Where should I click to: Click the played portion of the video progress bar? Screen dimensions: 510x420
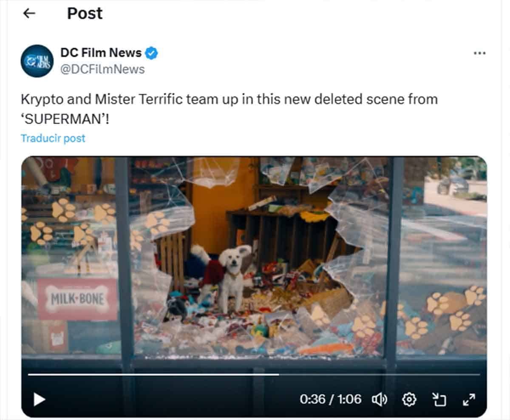153,375
